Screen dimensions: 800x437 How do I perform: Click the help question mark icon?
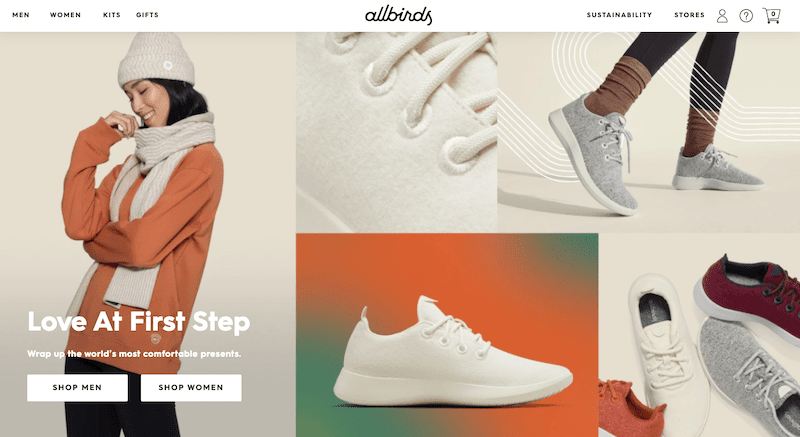pyautogui.click(x=746, y=16)
